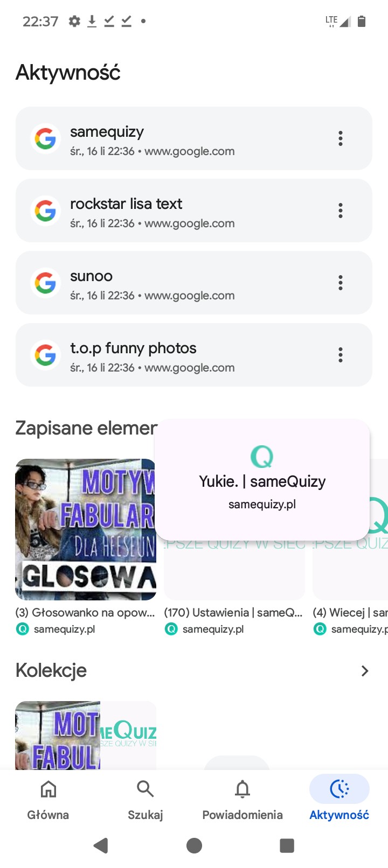Open samequizy search history entry
Viewport: 388px width, 868px height.
[x=194, y=138]
